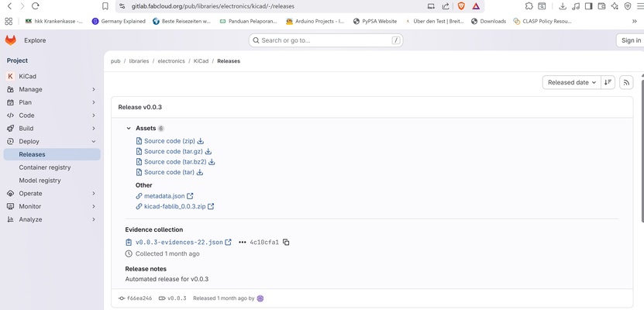
Task: Collapse the Deploy sidebar menu
Action: pos(52,142)
